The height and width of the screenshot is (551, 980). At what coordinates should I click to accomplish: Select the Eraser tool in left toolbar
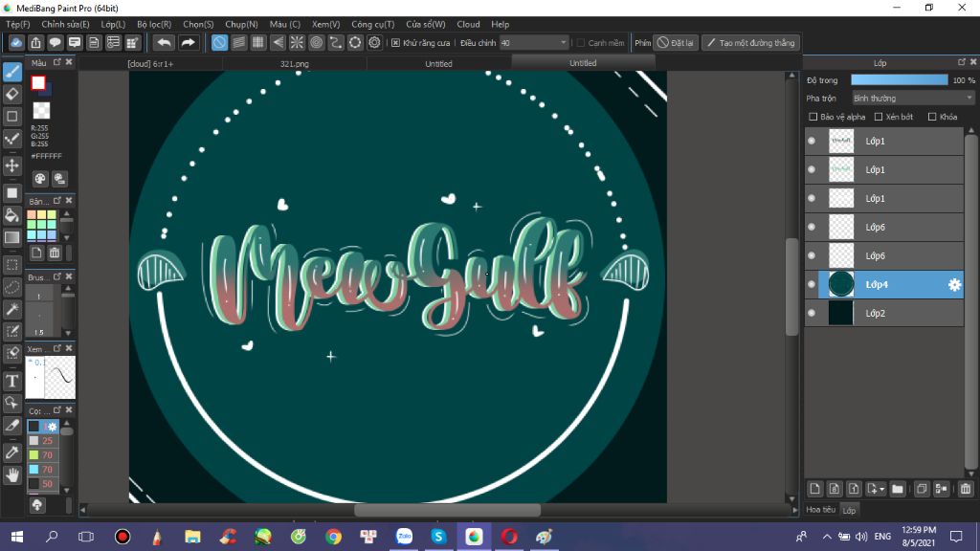12,94
